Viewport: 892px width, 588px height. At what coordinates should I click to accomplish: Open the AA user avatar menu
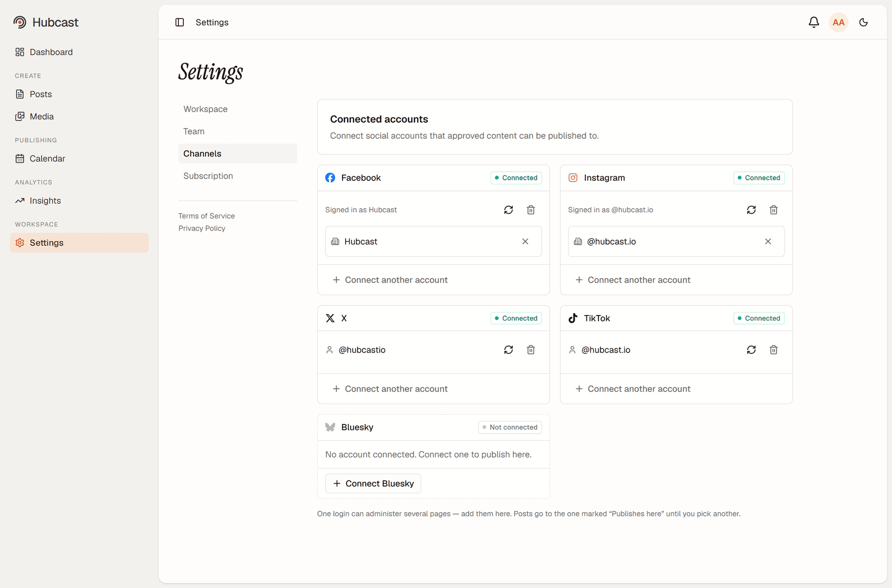(x=838, y=22)
